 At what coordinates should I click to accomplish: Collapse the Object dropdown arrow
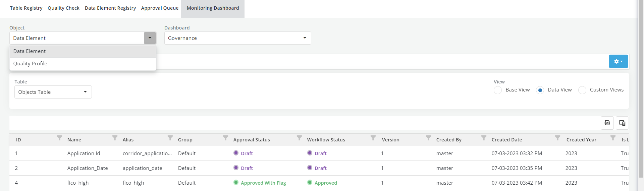tap(150, 38)
